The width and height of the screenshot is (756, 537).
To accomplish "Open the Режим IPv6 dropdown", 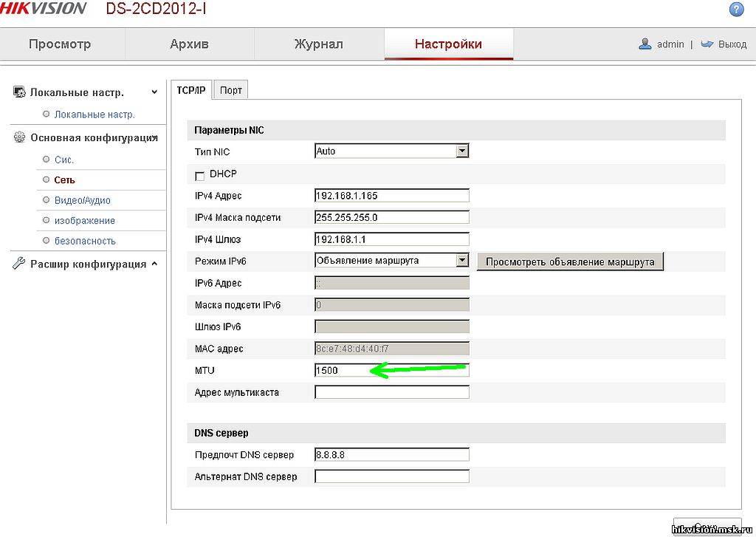I will pyautogui.click(x=462, y=261).
